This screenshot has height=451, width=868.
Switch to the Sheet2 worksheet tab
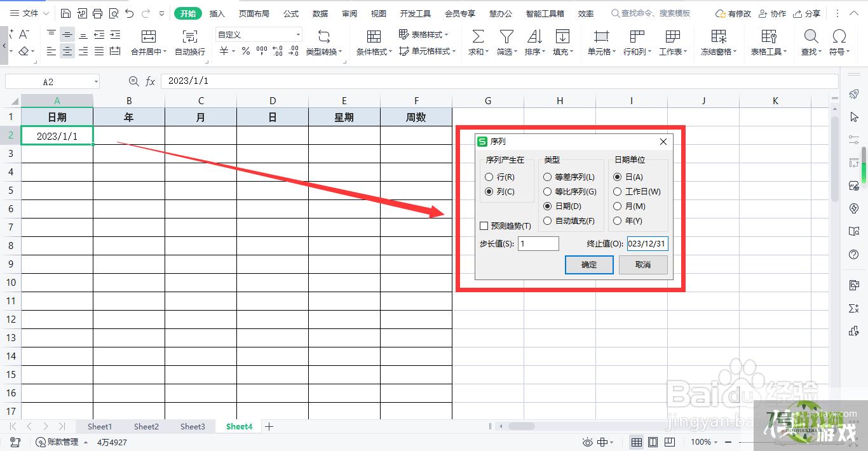coord(146,426)
